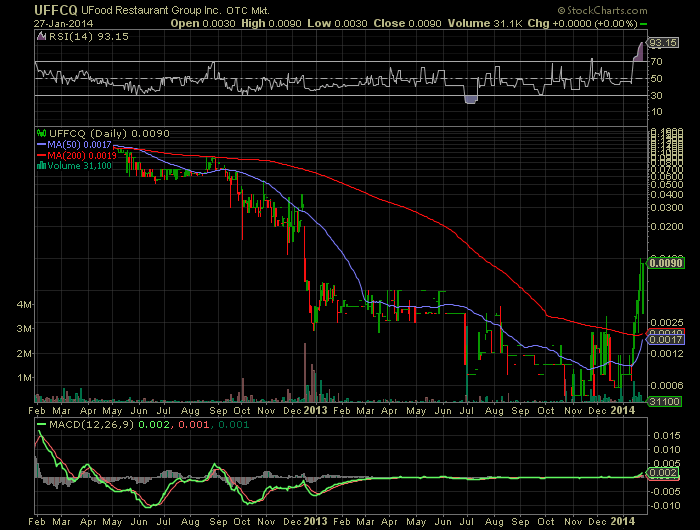Click the 93.15 RSI value tag

tap(662, 43)
